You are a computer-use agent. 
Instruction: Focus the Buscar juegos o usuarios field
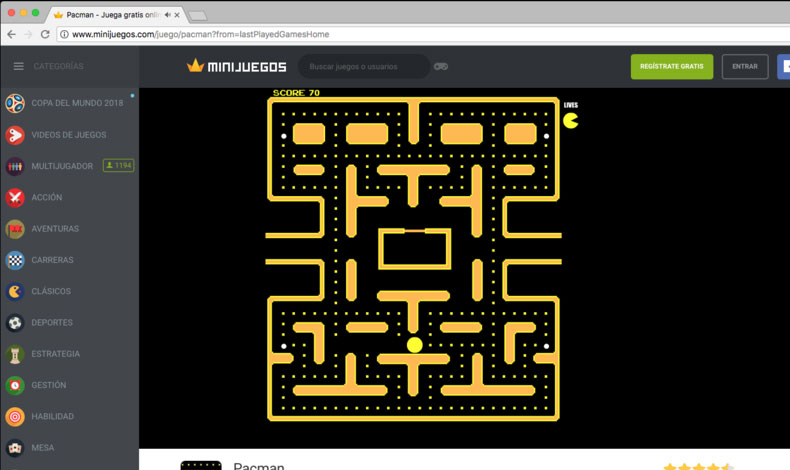click(x=364, y=66)
